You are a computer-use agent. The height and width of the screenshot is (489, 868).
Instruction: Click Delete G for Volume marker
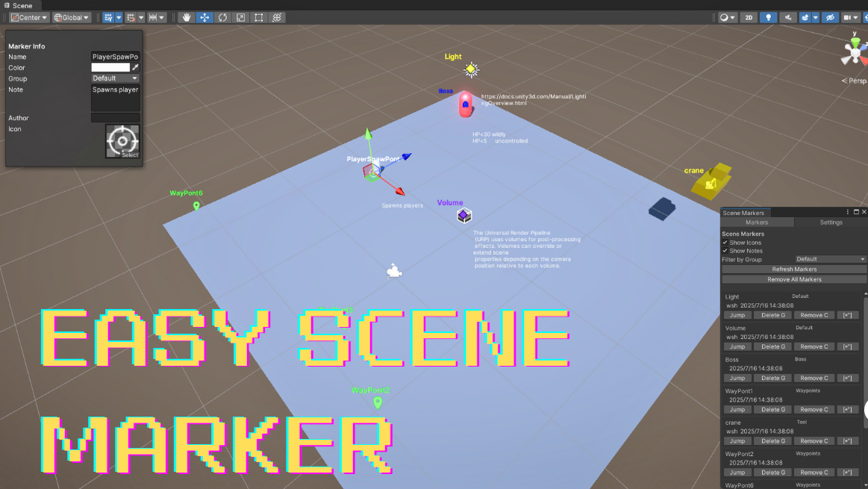772,346
